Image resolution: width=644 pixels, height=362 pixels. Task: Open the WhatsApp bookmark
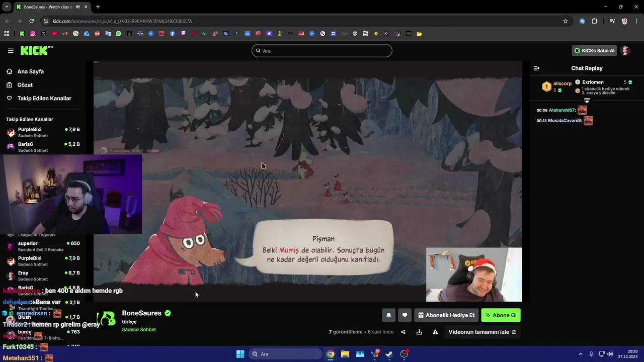pos(119,34)
